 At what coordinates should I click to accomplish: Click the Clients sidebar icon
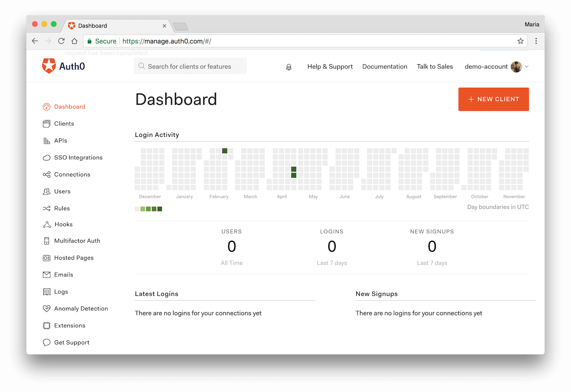pos(46,124)
